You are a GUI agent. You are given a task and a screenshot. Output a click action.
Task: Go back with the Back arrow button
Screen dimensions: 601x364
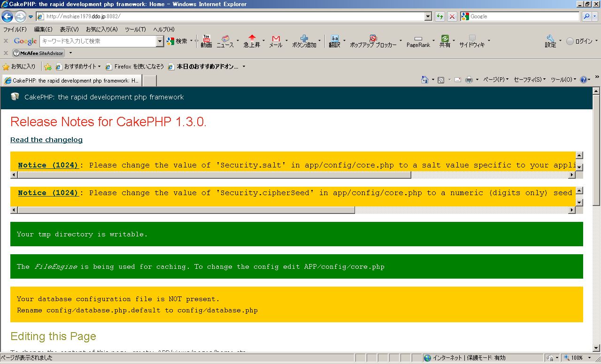coord(7,17)
